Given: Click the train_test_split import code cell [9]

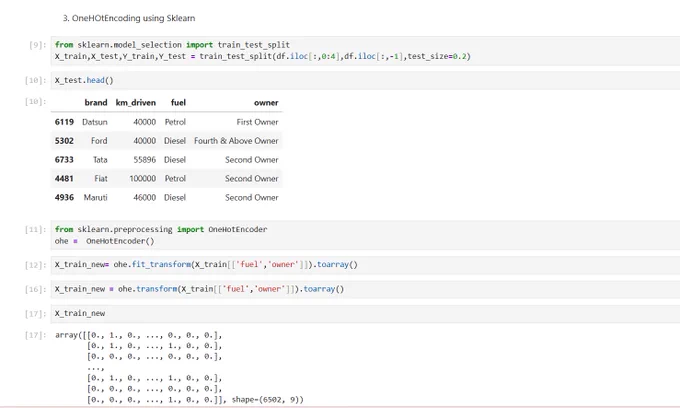Looking at the screenshot, I should (x=365, y=51).
